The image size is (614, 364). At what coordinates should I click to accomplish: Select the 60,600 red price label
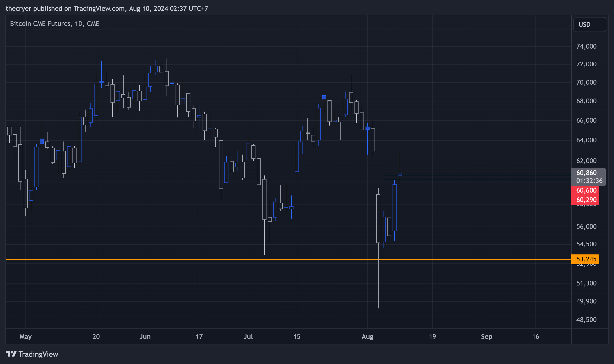[585, 190]
